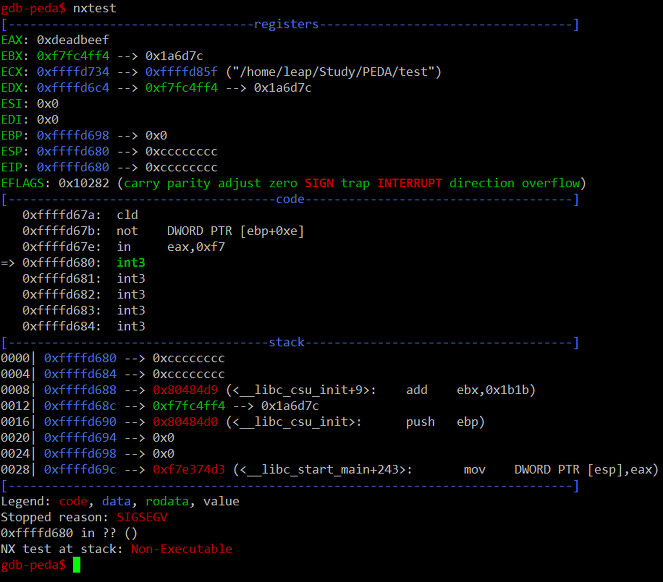Click stack address 0xffffd694
Screen dimensions: 663x582
tap(80, 438)
